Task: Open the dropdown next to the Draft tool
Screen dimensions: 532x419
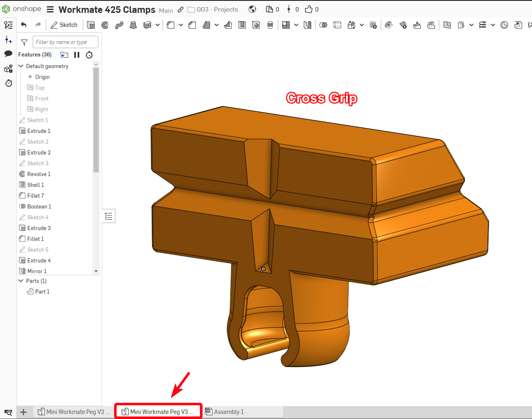Action: (x=217, y=25)
